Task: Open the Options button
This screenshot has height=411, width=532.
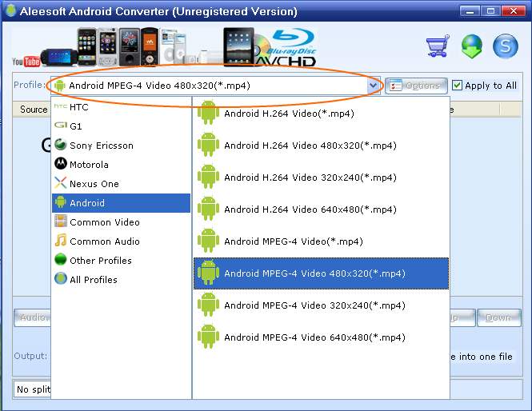Action: tap(416, 86)
